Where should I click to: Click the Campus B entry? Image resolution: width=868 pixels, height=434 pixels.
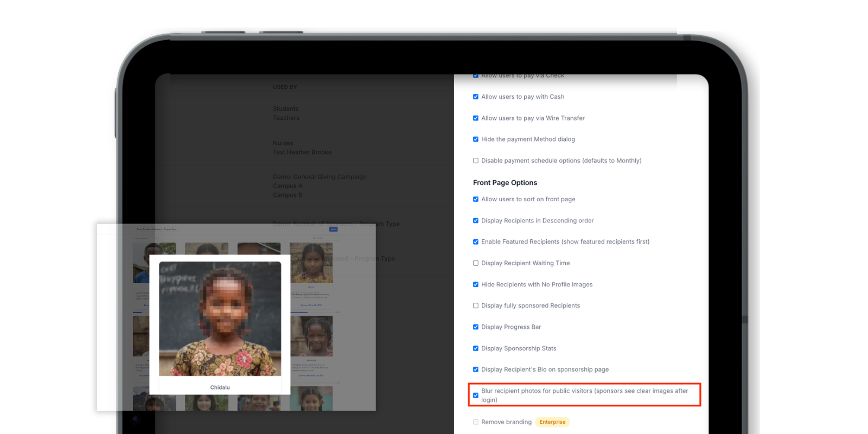(x=288, y=195)
